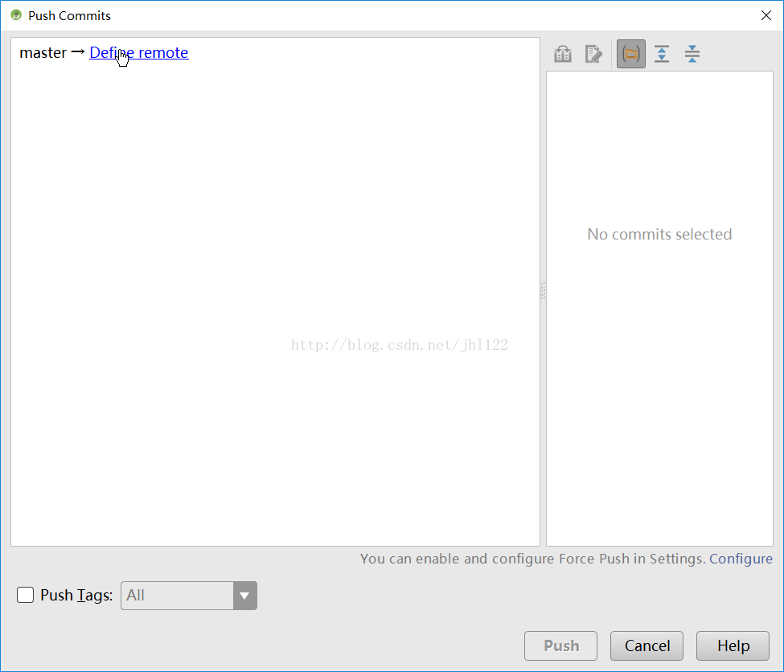
Task: Open the Define remote link
Action: (x=139, y=52)
